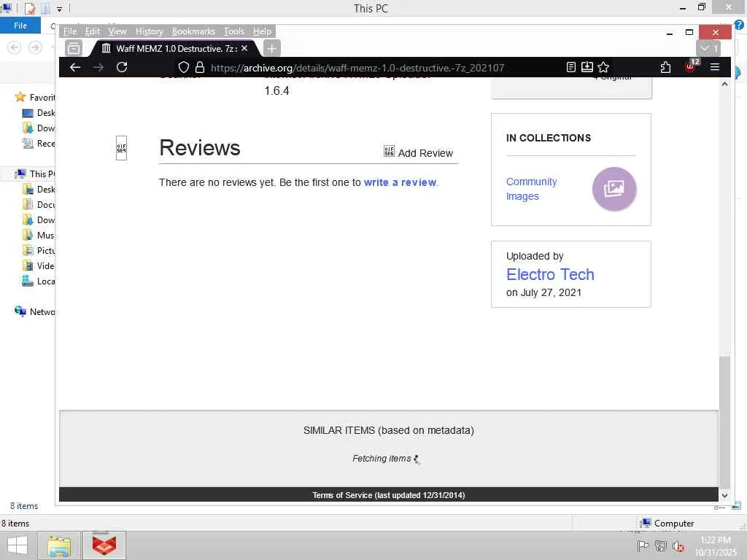The width and height of the screenshot is (747, 560).
Task: Click the page vertical scrollbar thumb
Action: coord(724,422)
